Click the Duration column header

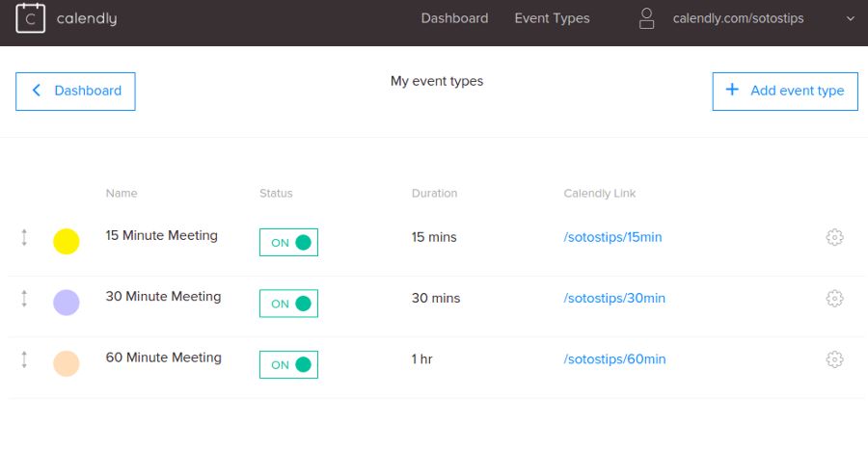click(434, 194)
